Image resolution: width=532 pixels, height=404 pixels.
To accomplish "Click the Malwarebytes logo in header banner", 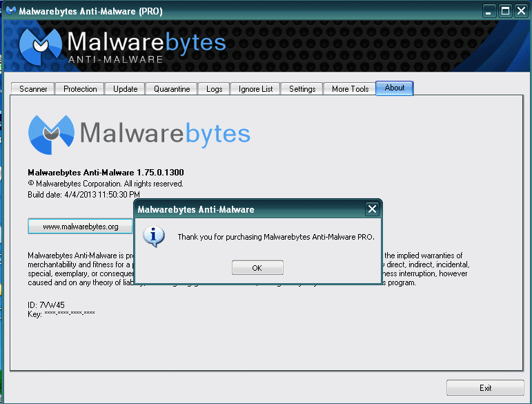I will (122, 46).
